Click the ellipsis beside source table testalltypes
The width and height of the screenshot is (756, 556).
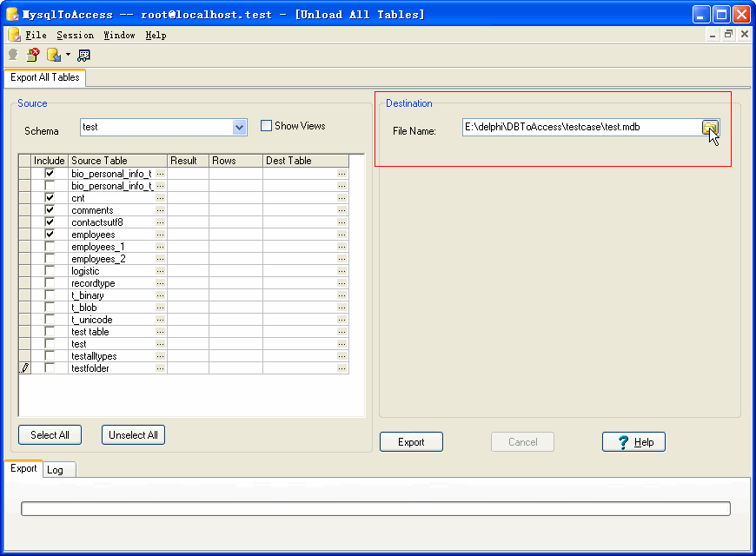160,356
